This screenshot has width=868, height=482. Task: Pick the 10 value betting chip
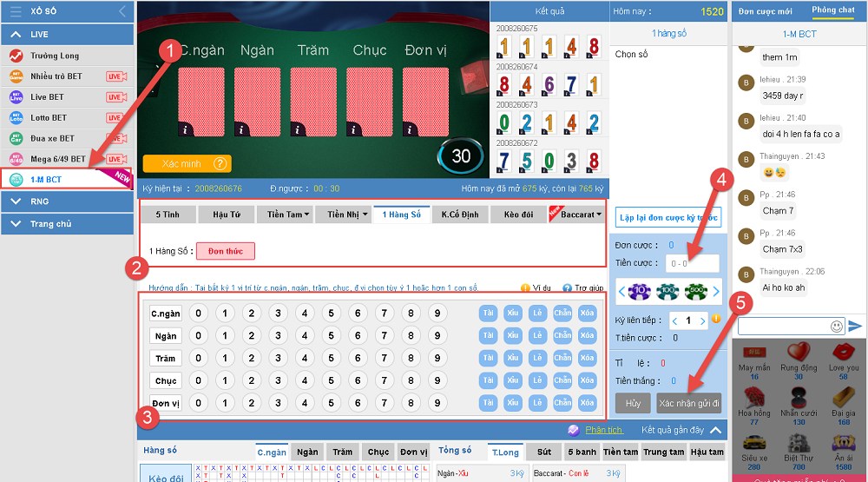[641, 292]
